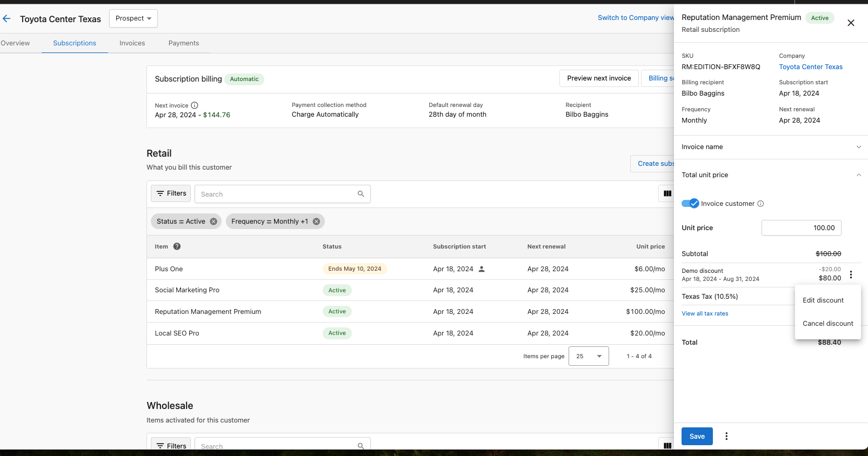This screenshot has width=868, height=456.
Task: Click the Next renewal column header
Action: (x=546, y=246)
